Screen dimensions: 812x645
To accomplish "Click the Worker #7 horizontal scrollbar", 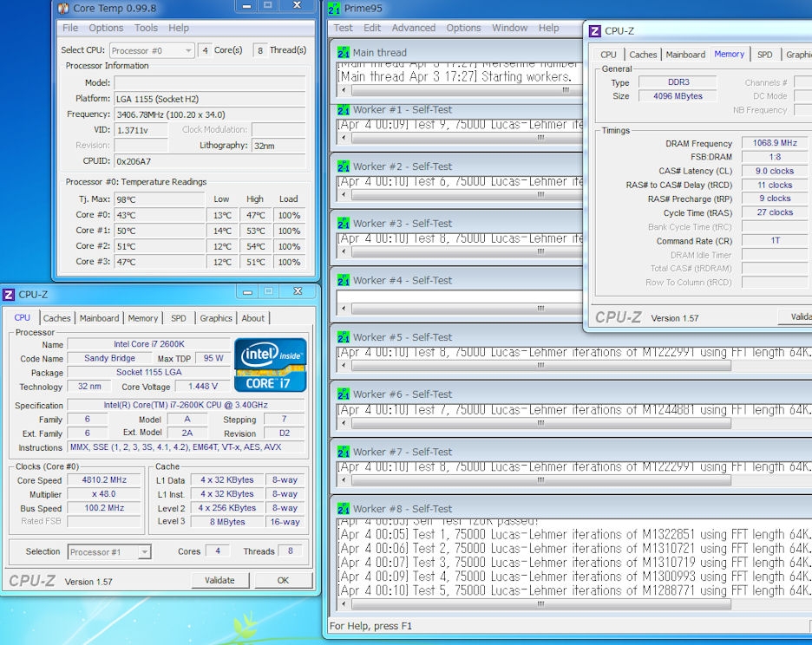I will [573, 480].
